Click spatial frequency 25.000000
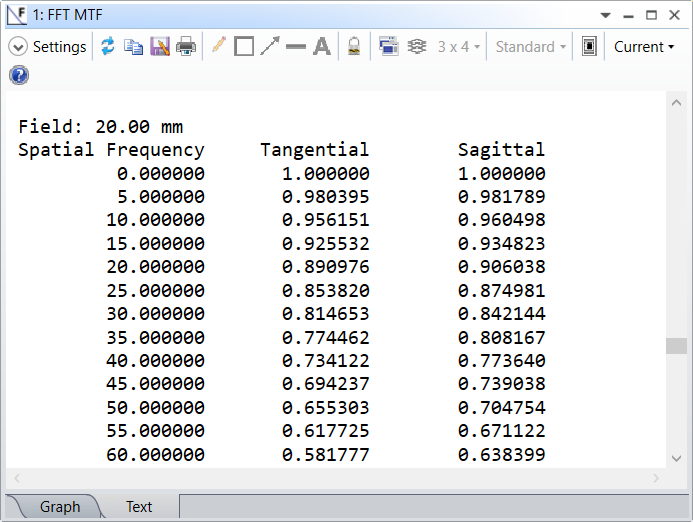The image size is (693, 522). [x=156, y=290]
